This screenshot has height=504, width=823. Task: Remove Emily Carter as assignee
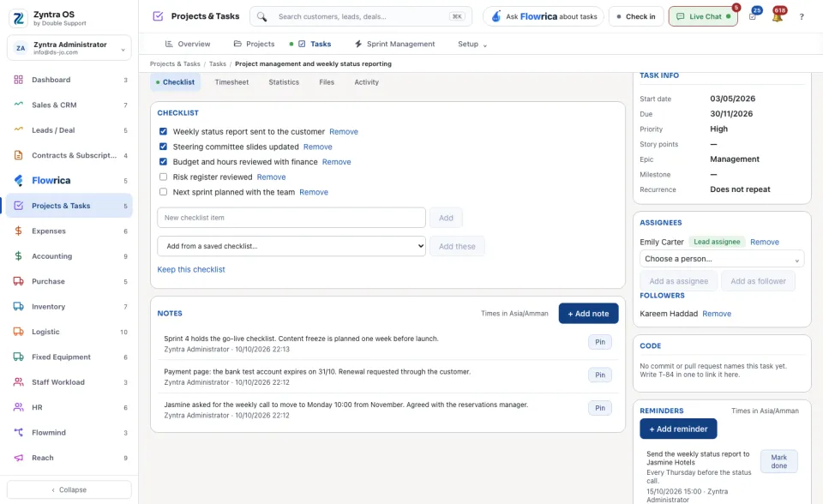(x=764, y=242)
